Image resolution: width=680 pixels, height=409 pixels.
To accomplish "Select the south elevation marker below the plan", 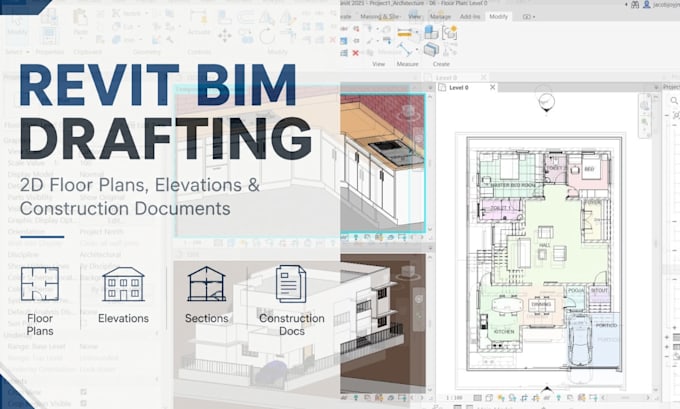I will click(x=547, y=389).
